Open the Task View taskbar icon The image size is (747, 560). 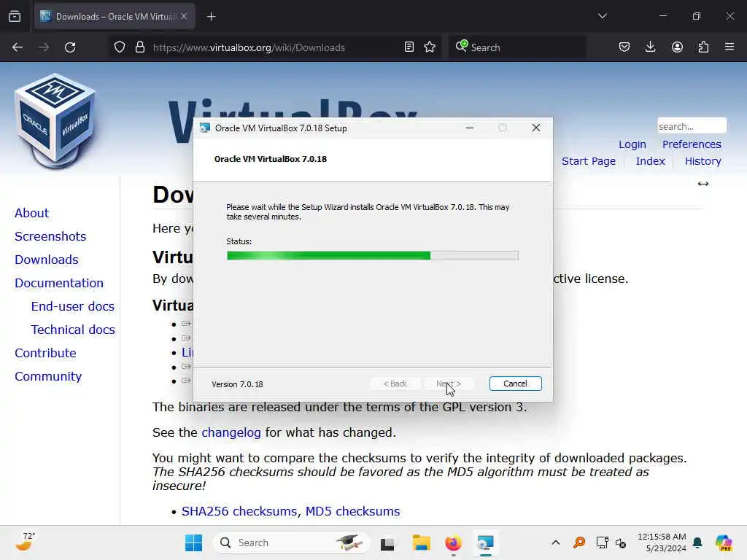387,543
